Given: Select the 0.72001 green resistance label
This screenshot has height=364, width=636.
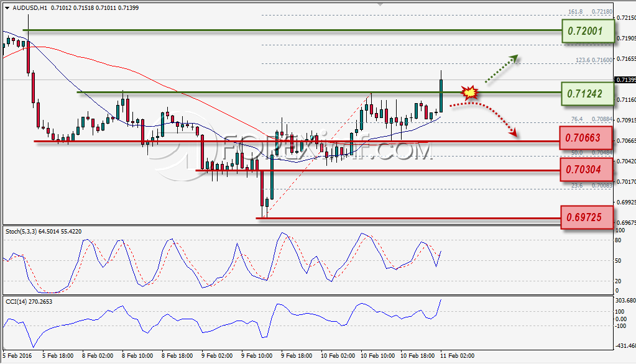Looking at the screenshot, I should click(588, 31).
